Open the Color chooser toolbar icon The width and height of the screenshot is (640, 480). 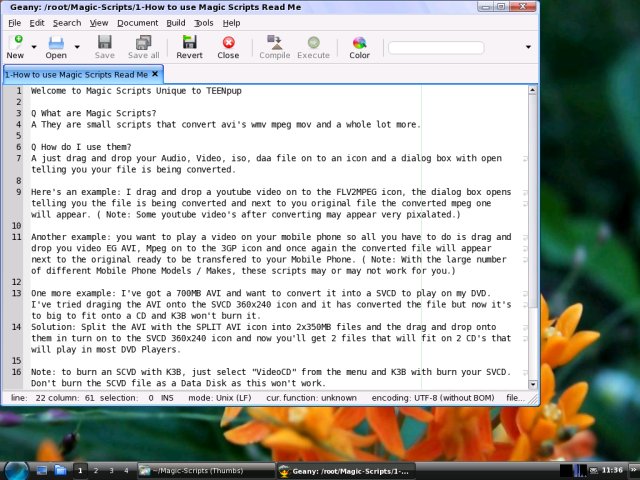[360, 47]
